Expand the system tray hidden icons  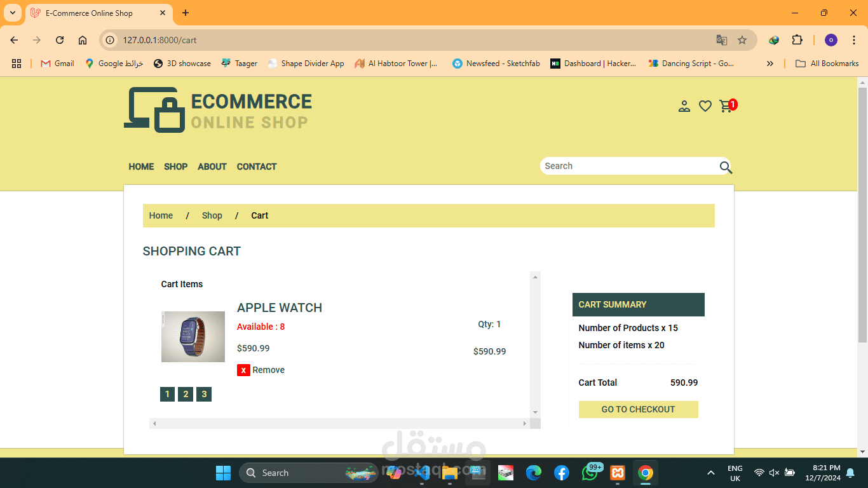point(710,473)
